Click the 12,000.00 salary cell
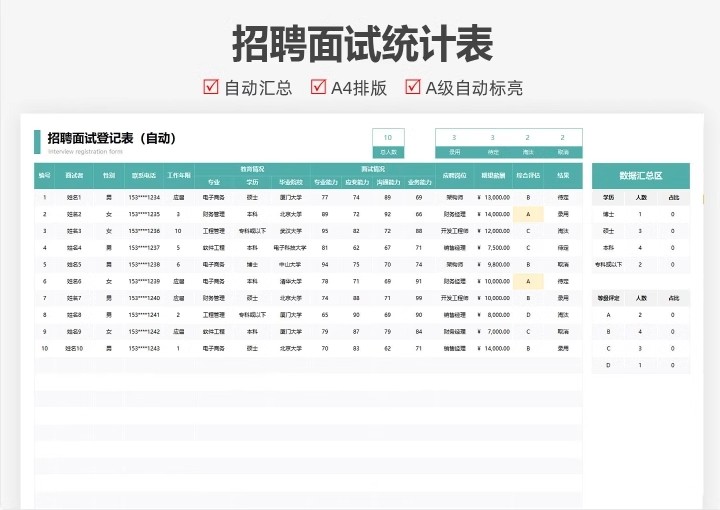Viewport: 720px width, 510px height. [494, 231]
